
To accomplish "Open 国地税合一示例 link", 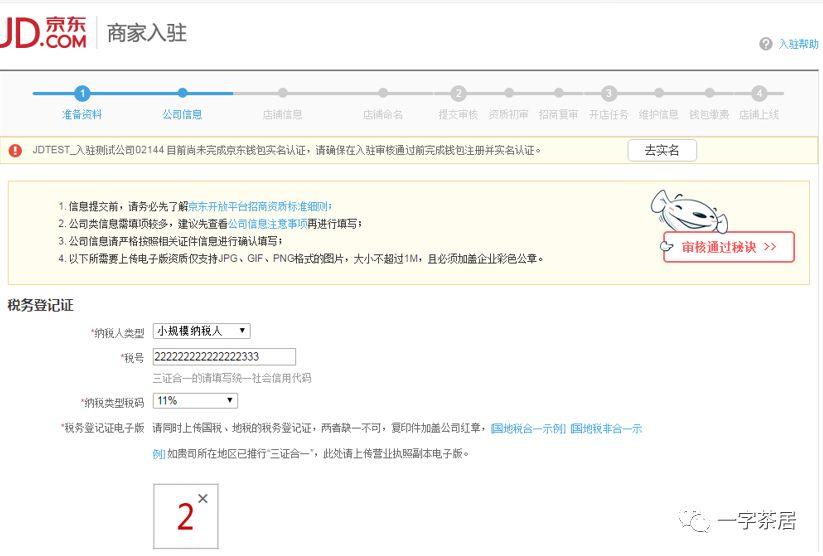I will (x=528, y=428).
